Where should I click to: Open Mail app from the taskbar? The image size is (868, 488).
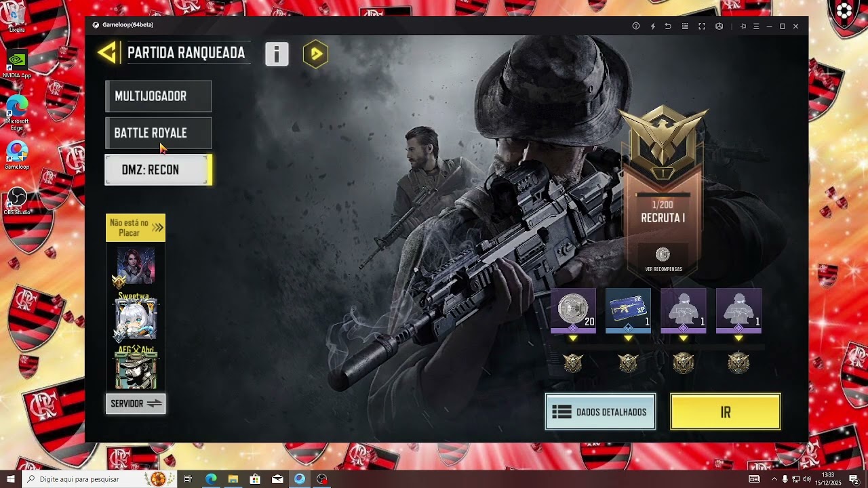277,479
